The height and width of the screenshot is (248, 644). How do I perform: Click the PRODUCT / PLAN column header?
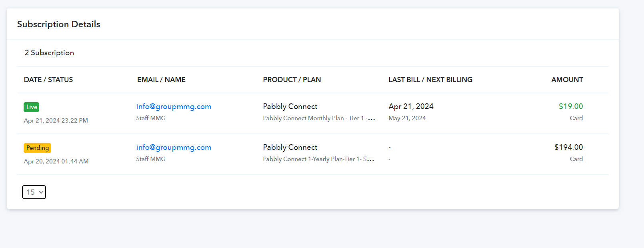(x=292, y=80)
